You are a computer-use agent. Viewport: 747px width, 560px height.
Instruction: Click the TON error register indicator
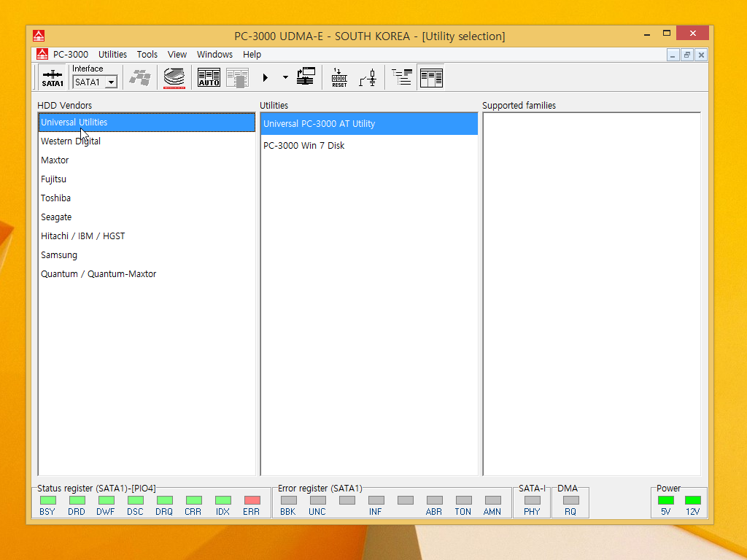click(x=463, y=500)
